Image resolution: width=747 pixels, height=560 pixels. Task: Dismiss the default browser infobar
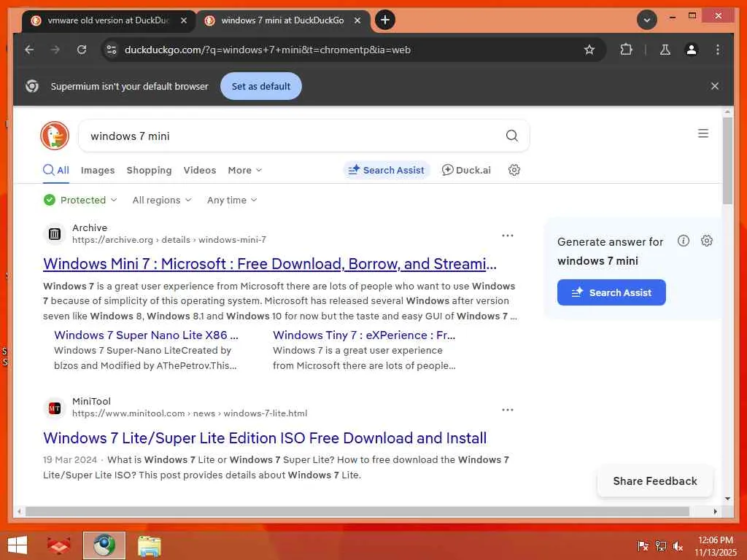coord(715,86)
